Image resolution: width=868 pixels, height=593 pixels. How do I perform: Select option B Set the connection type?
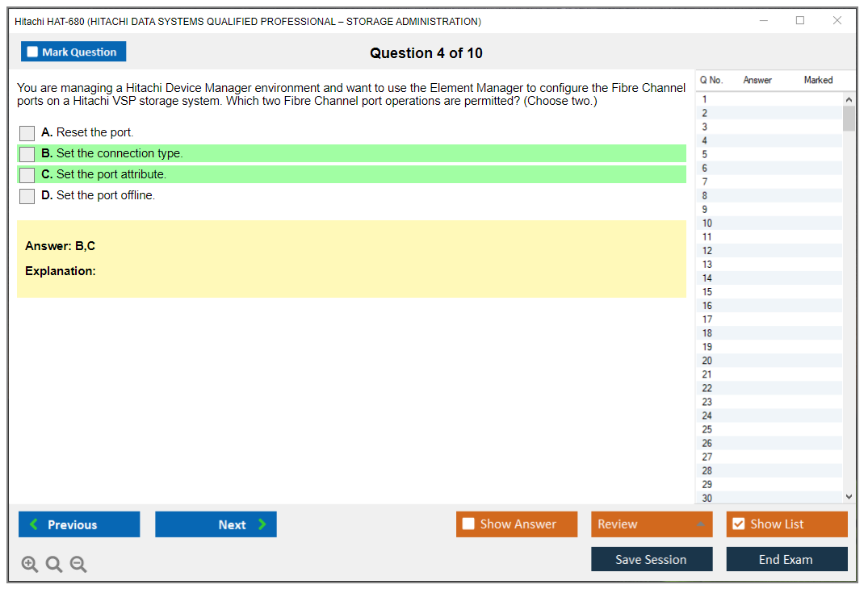27,154
